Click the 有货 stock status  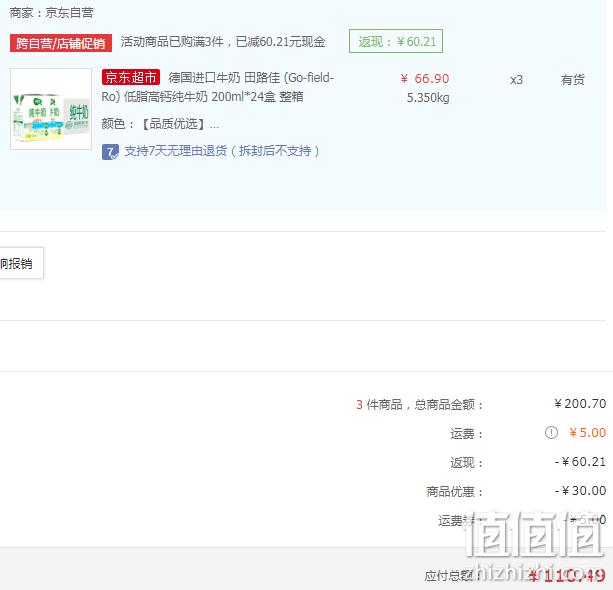(x=572, y=80)
